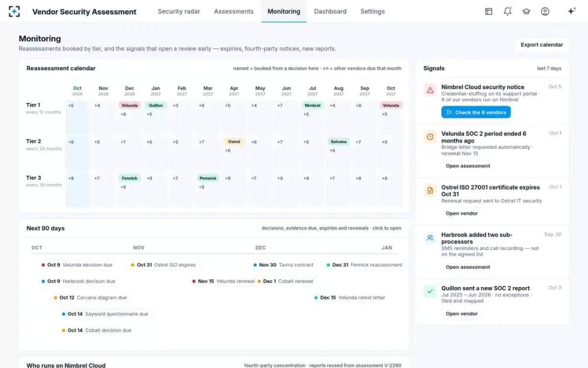588x368 pixels.
Task: Open the sparkle AI assistant icon
Action: (x=571, y=11)
